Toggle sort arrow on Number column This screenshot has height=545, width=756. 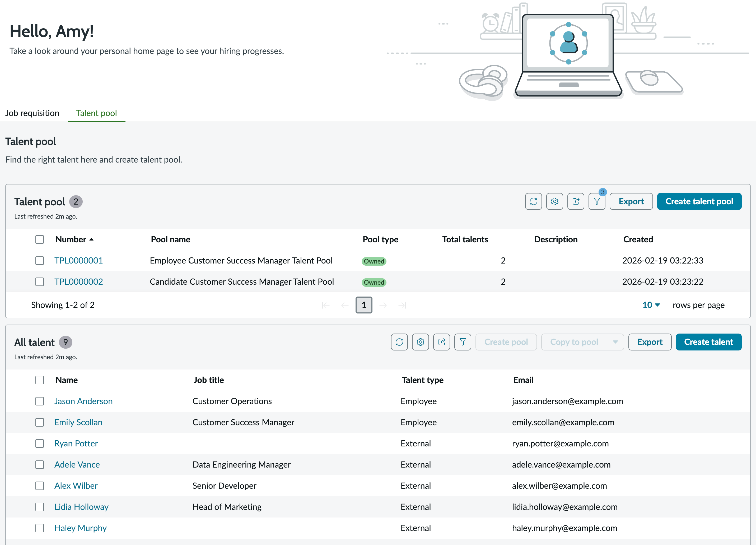point(91,239)
